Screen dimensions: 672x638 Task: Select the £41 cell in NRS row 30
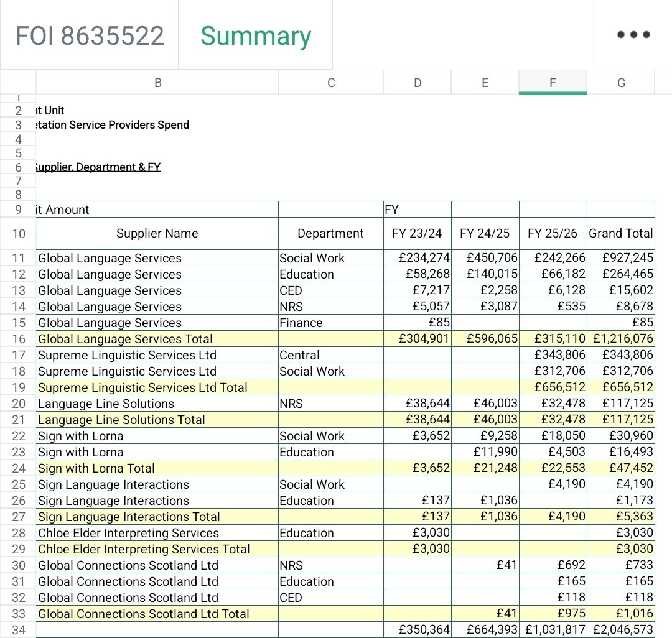coord(485,565)
